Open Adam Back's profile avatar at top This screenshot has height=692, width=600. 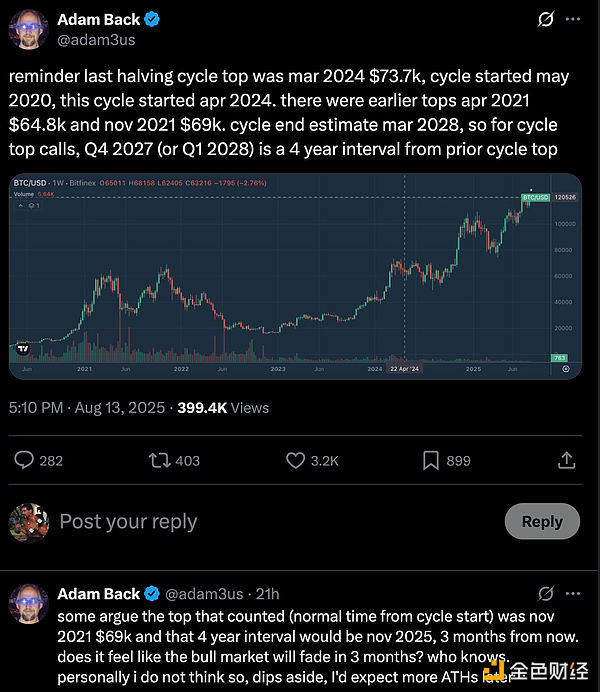29,29
